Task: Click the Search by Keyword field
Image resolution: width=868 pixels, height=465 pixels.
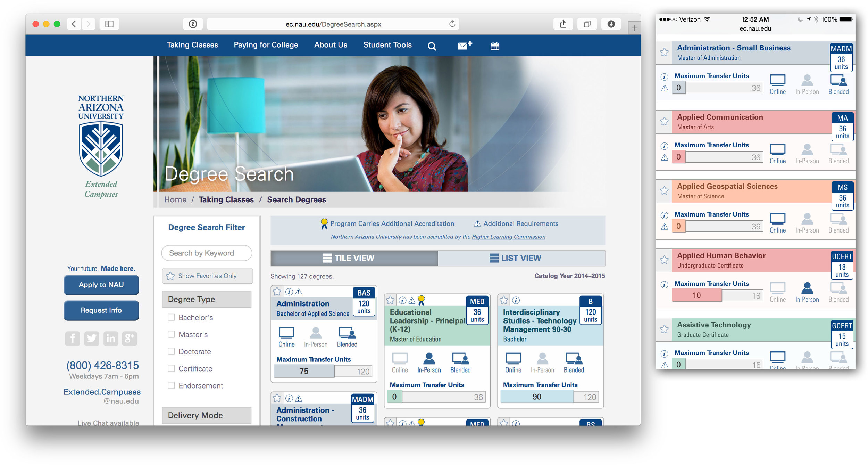Action: [207, 253]
